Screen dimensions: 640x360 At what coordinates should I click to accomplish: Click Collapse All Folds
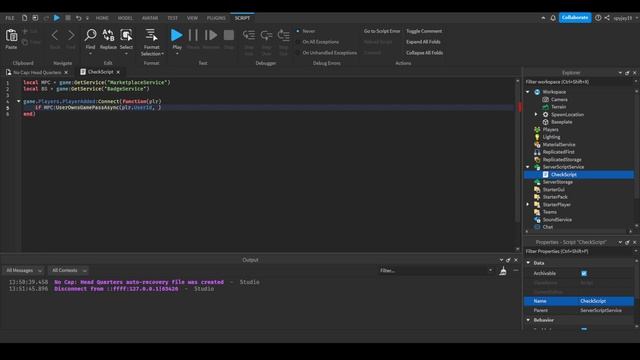[x=424, y=53]
